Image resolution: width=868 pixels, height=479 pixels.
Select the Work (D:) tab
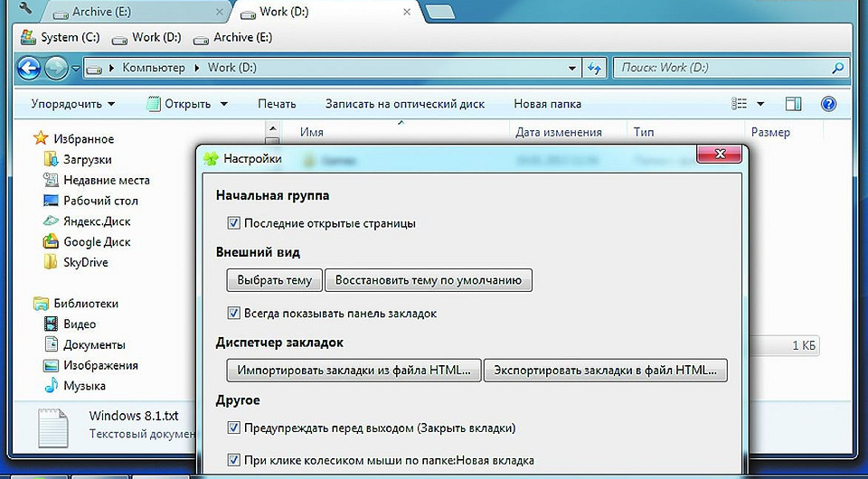point(326,12)
